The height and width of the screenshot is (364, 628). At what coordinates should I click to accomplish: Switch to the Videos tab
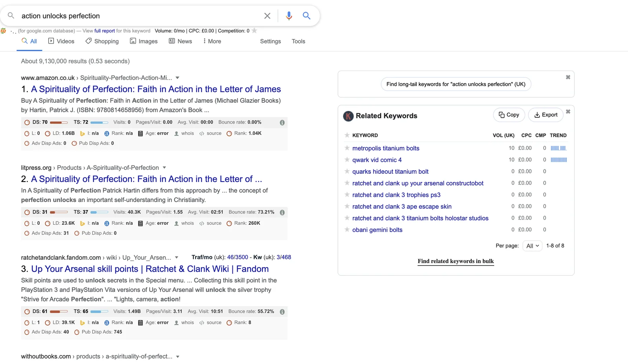61,41
